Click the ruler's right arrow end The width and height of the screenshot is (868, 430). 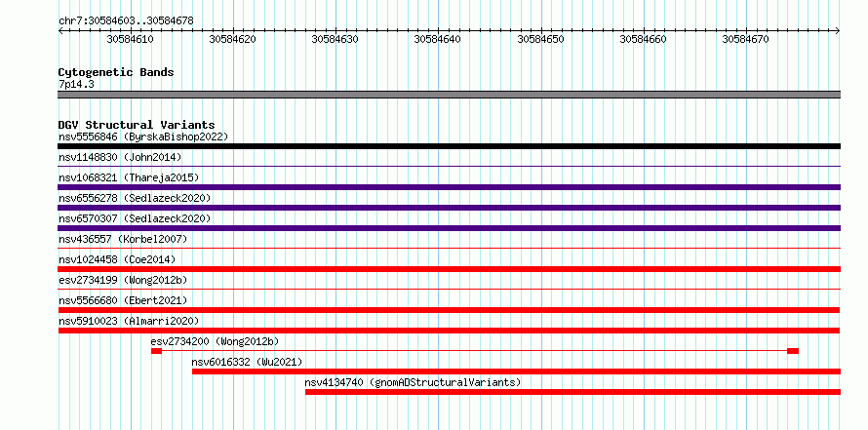click(x=838, y=31)
